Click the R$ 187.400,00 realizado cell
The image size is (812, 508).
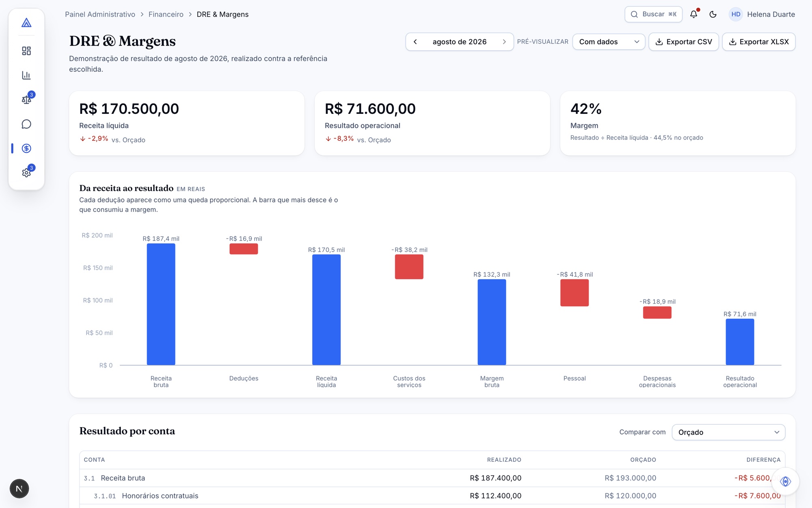point(495,478)
